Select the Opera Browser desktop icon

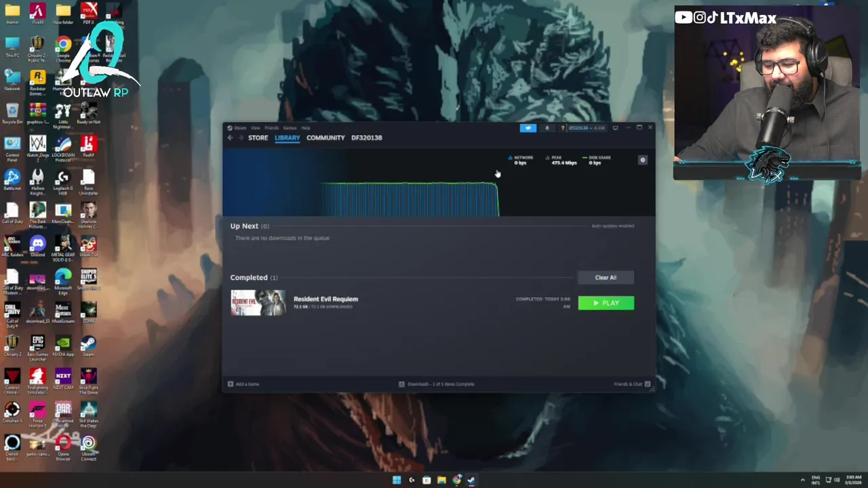[x=63, y=449]
